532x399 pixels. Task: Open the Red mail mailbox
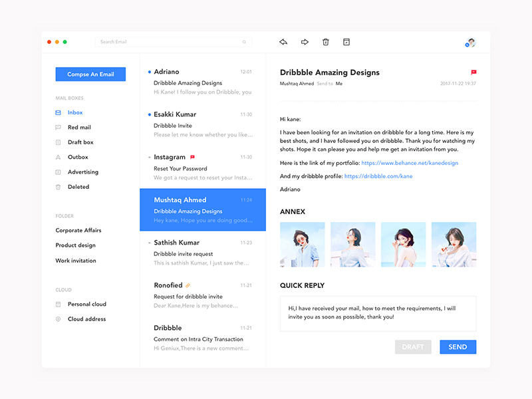coord(79,127)
